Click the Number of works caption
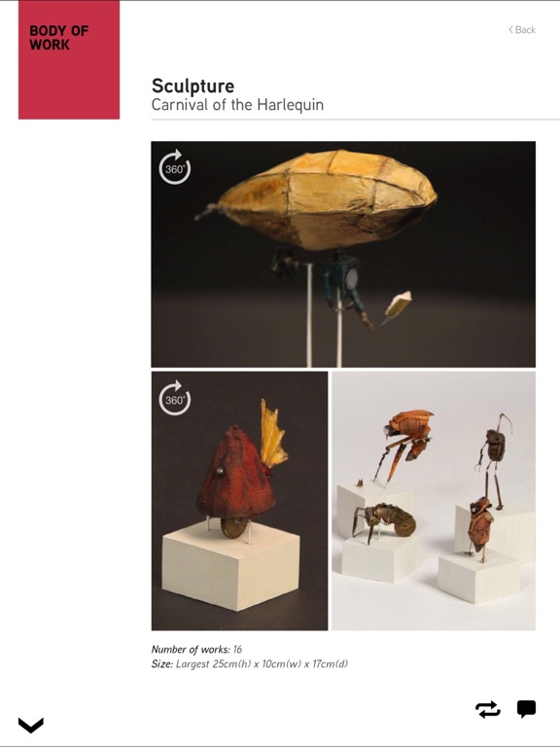560x747 pixels. point(196,650)
